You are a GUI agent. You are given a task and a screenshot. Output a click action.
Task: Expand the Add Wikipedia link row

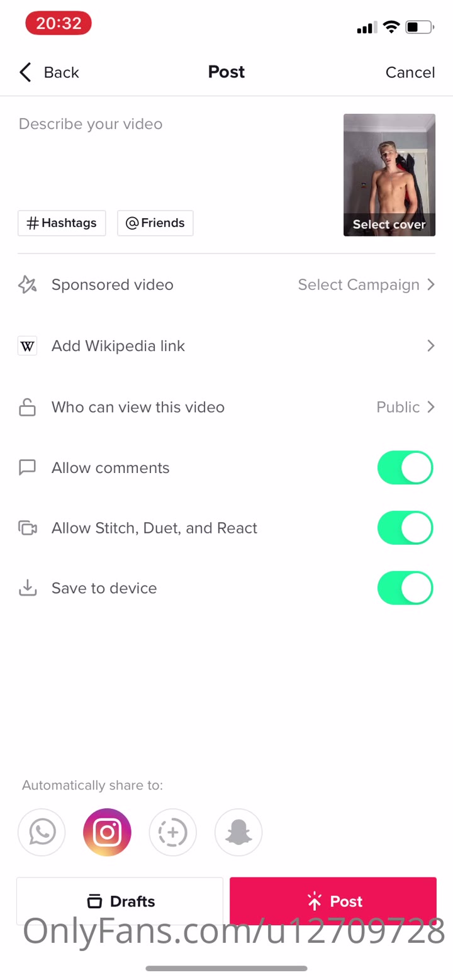(430, 346)
